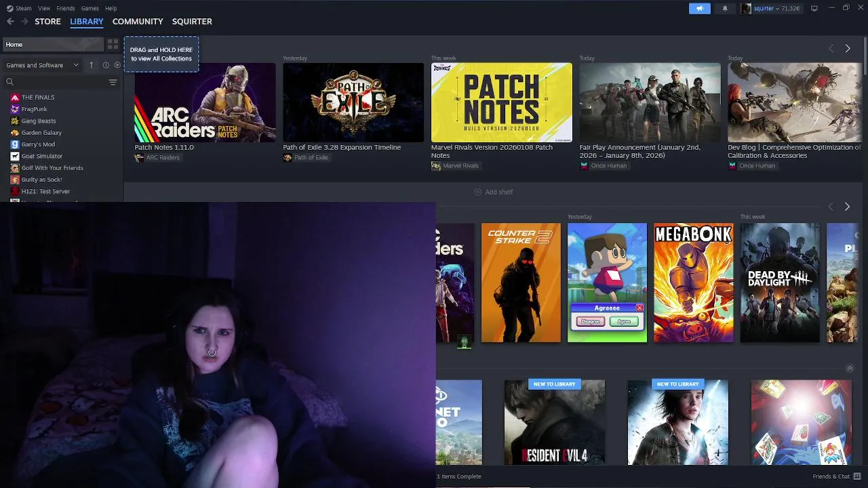This screenshot has width=868, height=488.
Task: Select H1Z1: Test Server entry
Action: (x=45, y=191)
